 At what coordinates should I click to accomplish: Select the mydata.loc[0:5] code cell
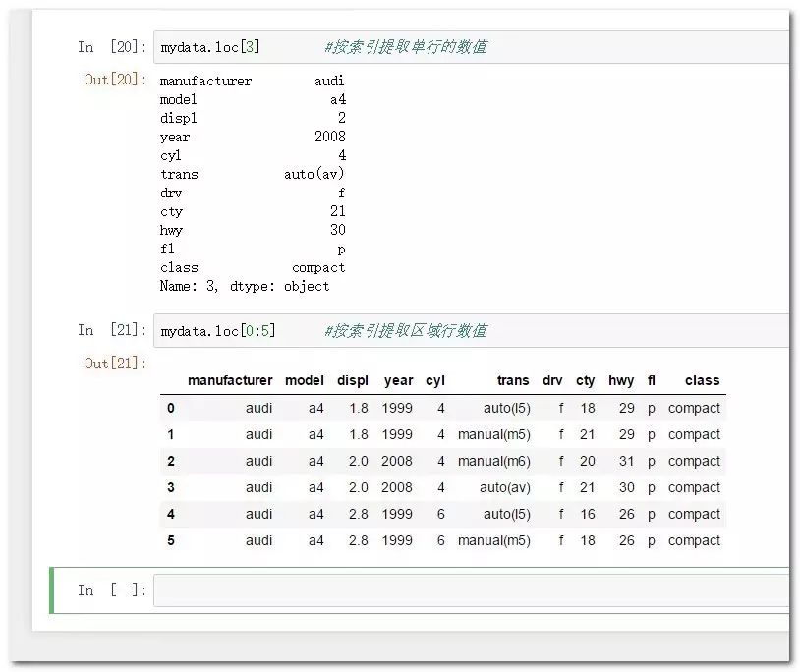click(x=472, y=330)
